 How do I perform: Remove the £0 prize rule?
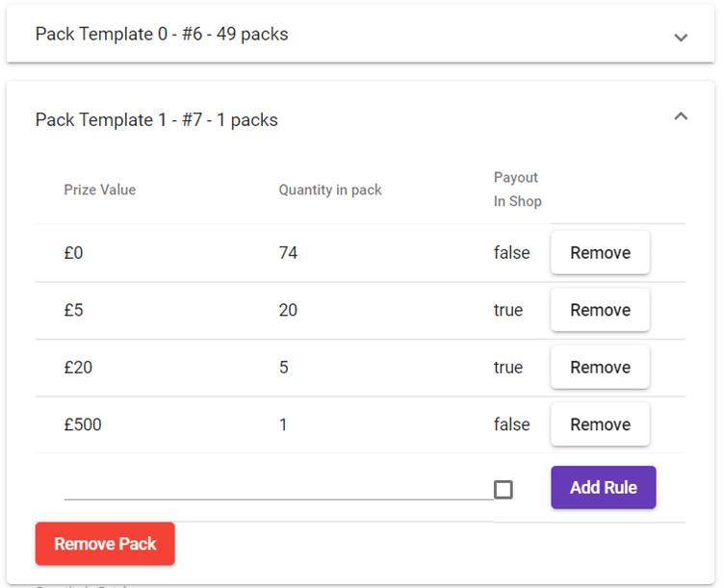coord(600,253)
